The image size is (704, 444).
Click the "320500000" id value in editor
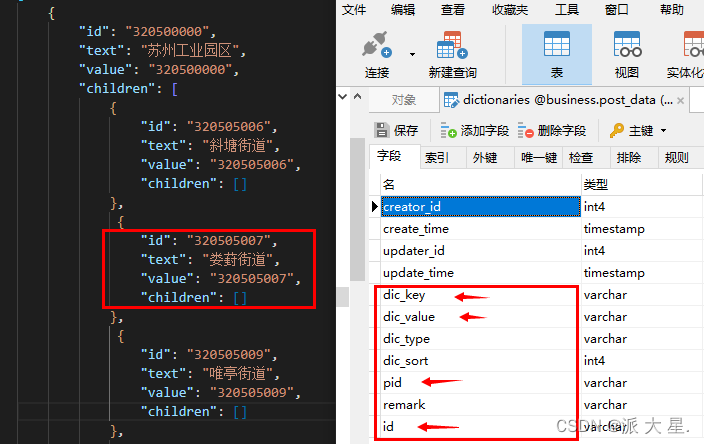point(167,32)
